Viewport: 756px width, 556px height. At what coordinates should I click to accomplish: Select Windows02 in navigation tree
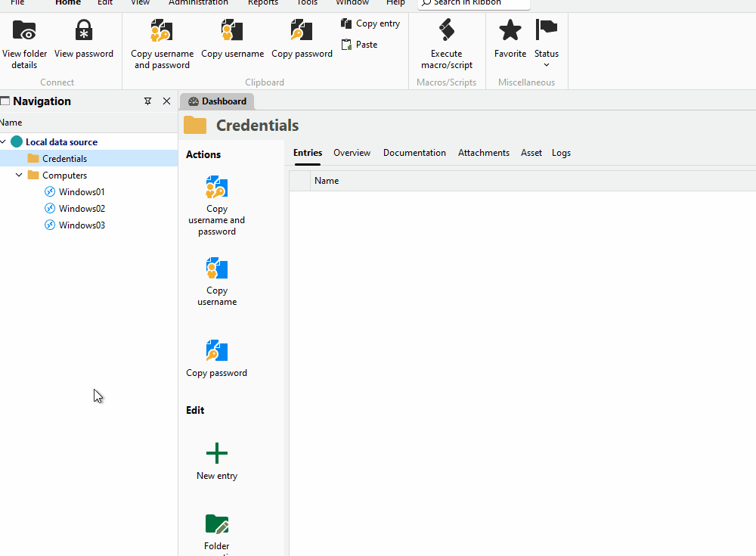pos(82,209)
